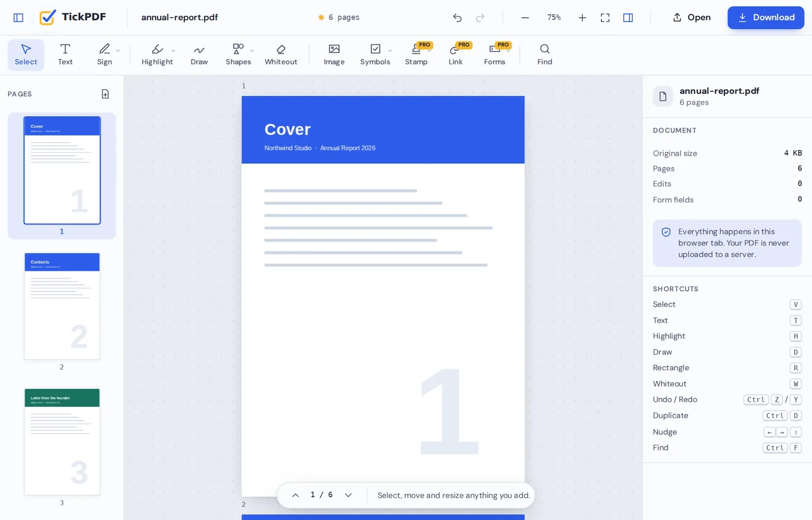812x520 pixels.
Task: Enter fullscreen view mode
Action: (x=605, y=17)
